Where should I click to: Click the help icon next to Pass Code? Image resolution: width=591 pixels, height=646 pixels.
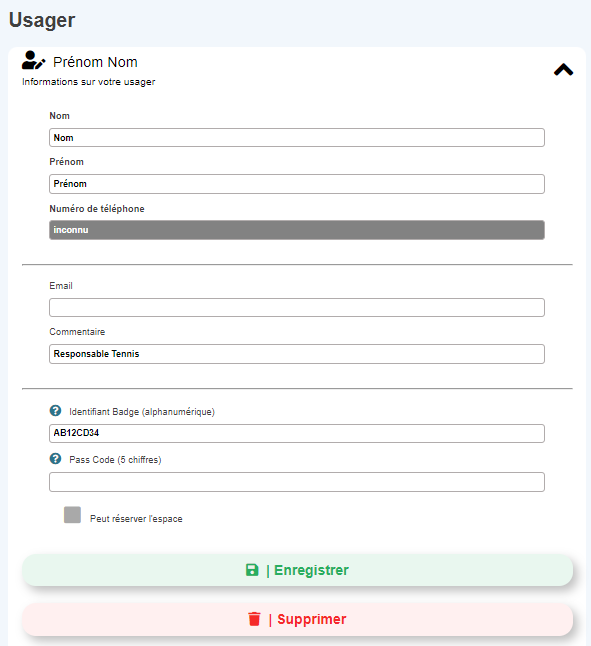point(55,459)
